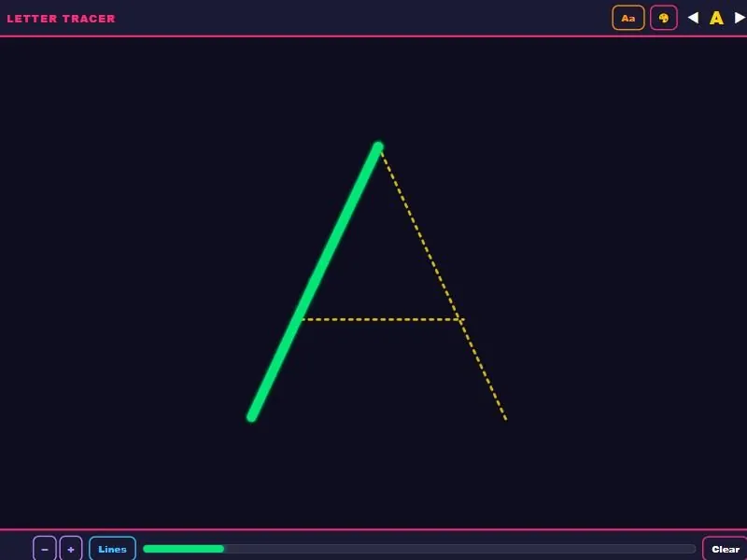
Task: Click the green traced left stroke
Action: point(315,282)
